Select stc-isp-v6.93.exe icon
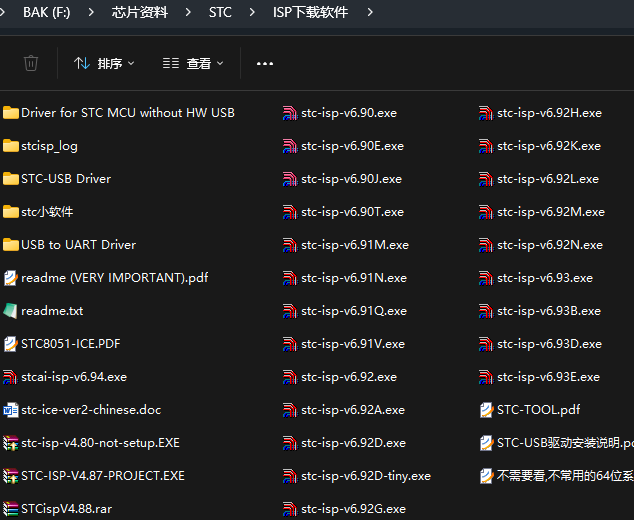 pos(486,278)
